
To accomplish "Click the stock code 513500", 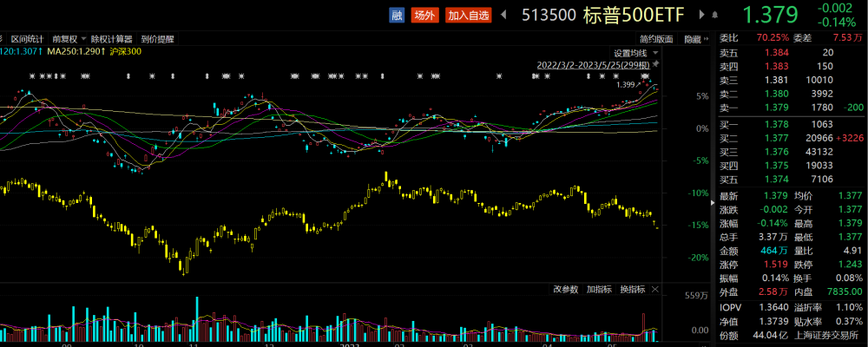I will [549, 16].
